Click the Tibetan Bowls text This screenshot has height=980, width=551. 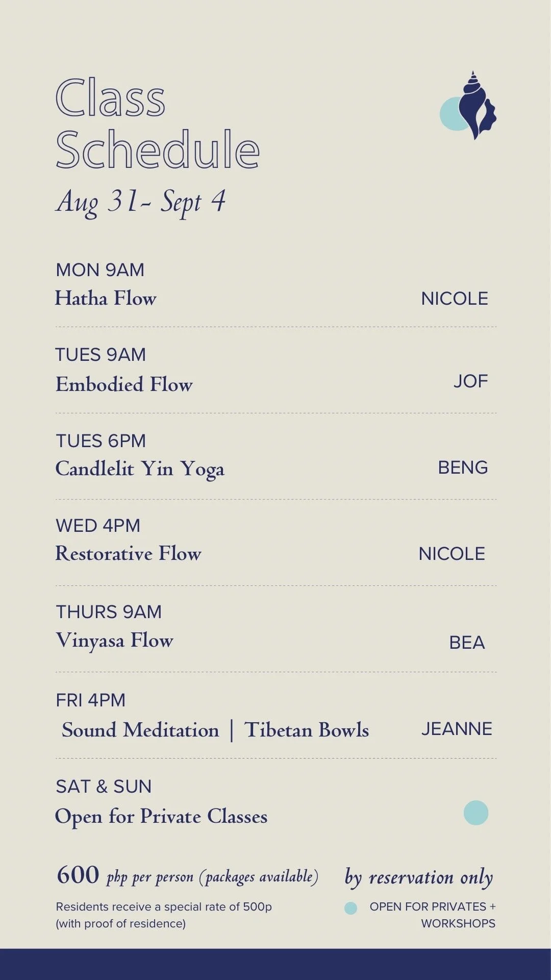click(x=307, y=730)
